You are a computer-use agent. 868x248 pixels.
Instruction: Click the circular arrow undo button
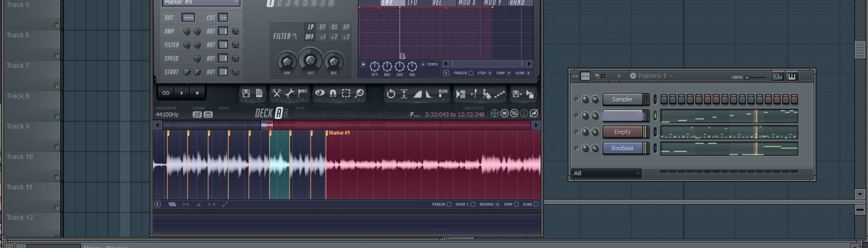coord(391,94)
